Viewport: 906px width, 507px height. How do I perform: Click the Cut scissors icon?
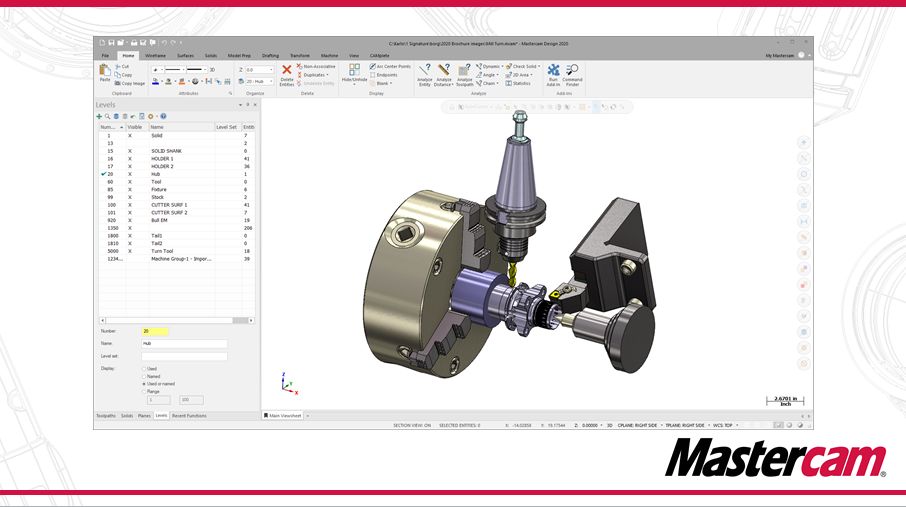(x=117, y=66)
